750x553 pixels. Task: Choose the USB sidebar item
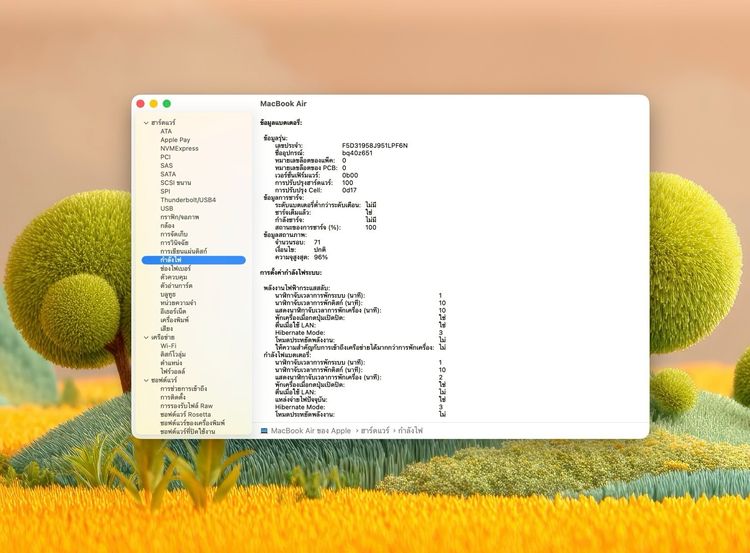point(166,208)
